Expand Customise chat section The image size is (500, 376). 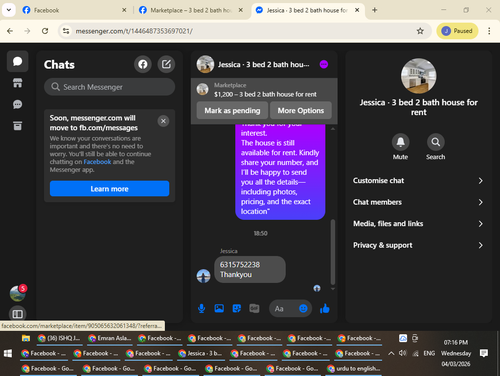[418, 181]
